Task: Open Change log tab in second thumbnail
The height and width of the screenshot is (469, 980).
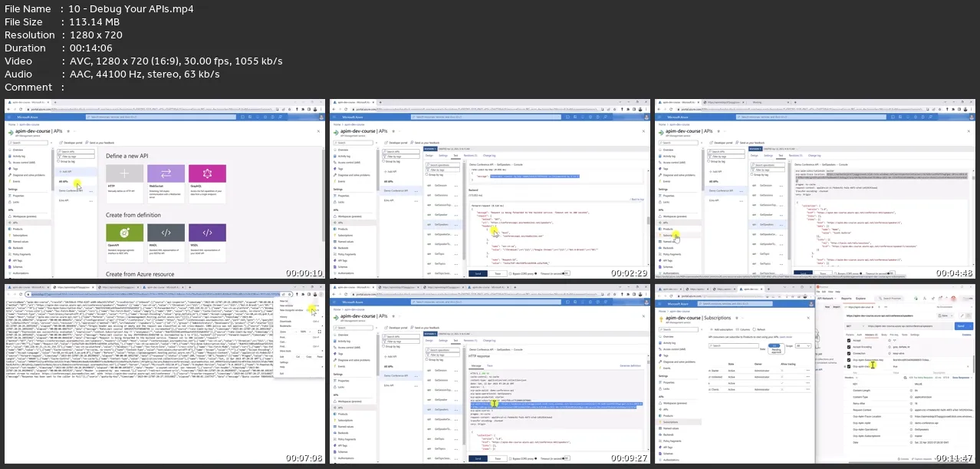Action: pyautogui.click(x=489, y=156)
